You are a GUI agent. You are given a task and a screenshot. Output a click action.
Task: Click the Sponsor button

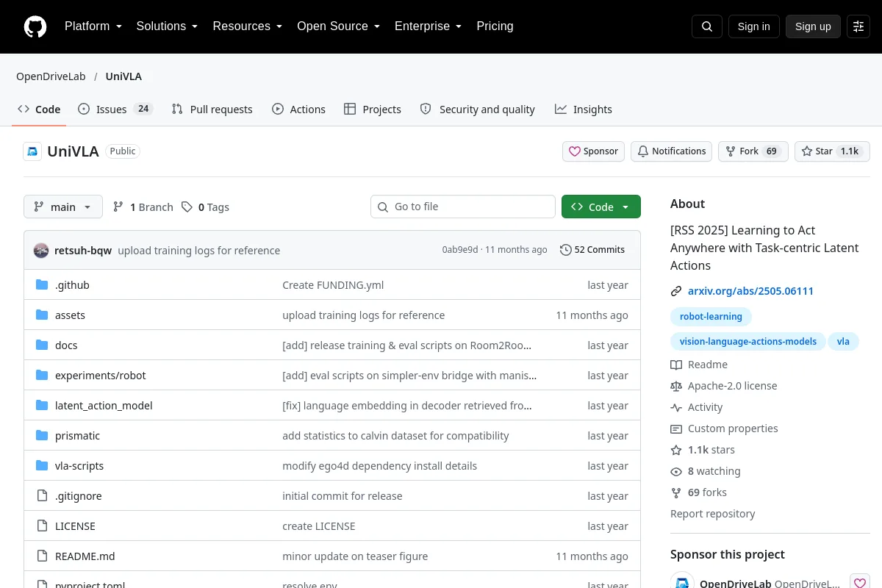click(594, 151)
